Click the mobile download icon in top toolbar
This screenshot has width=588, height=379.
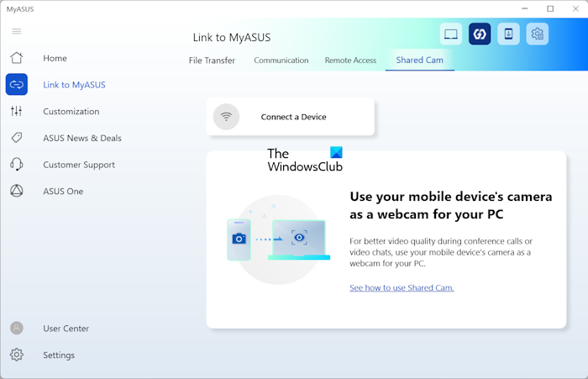click(508, 34)
